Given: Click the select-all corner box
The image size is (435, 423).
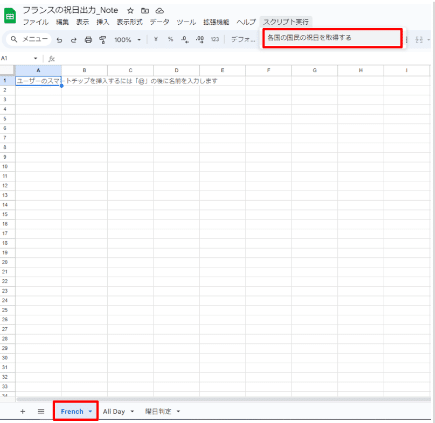Looking at the screenshot, I should point(7,70).
